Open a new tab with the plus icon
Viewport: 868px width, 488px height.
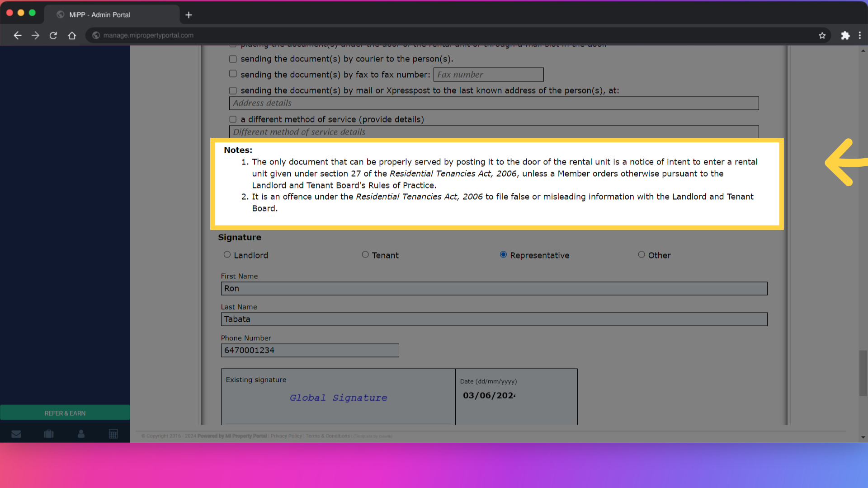coord(189,15)
